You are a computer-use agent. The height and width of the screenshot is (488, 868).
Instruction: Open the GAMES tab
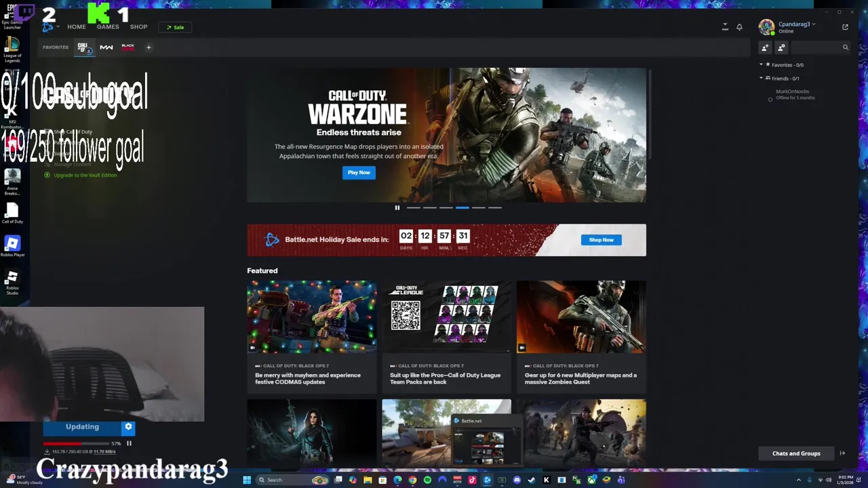(x=108, y=27)
